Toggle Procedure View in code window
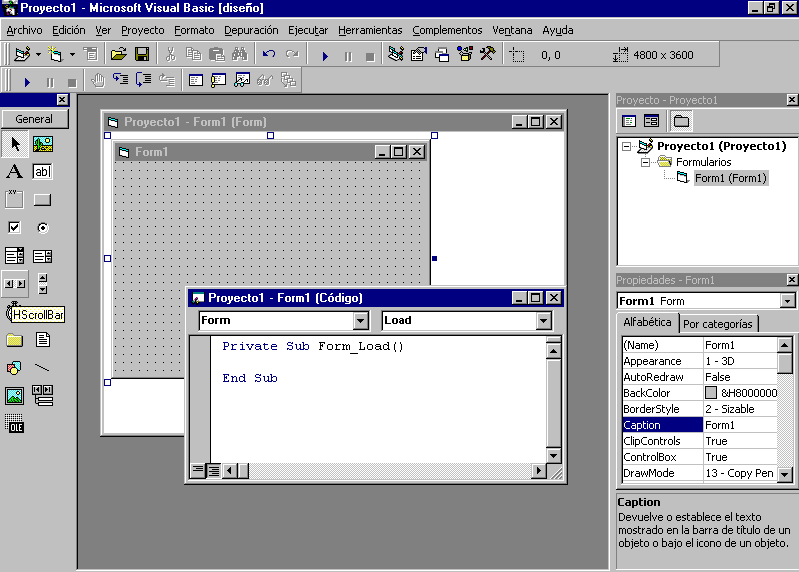The height and width of the screenshot is (572, 799). pos(197,471)
